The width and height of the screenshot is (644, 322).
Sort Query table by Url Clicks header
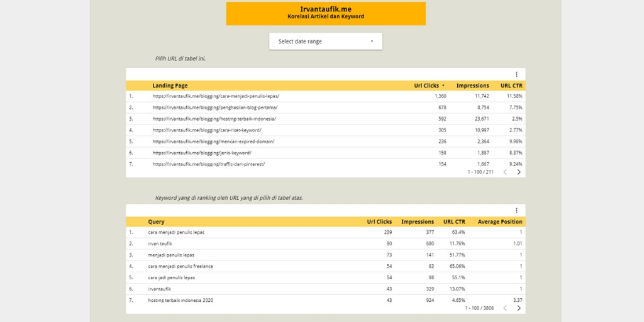pyautogui.click(x=379, y=222)
